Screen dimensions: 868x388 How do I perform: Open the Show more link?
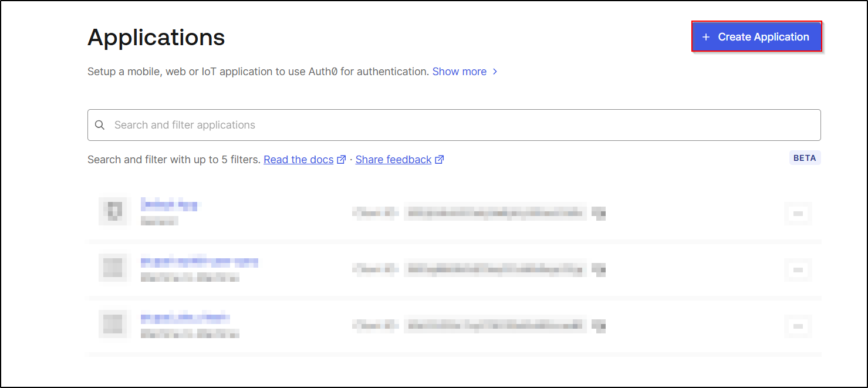(x=460, y=72)
